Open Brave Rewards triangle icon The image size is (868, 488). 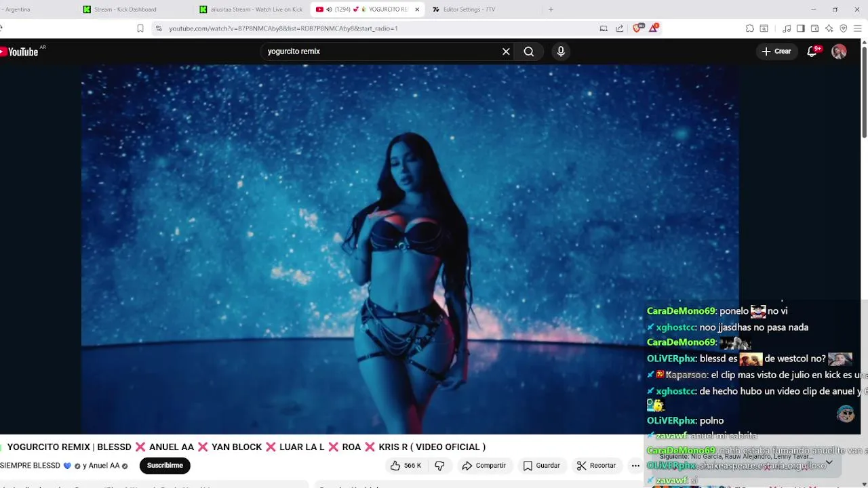[x=654, y=28]
